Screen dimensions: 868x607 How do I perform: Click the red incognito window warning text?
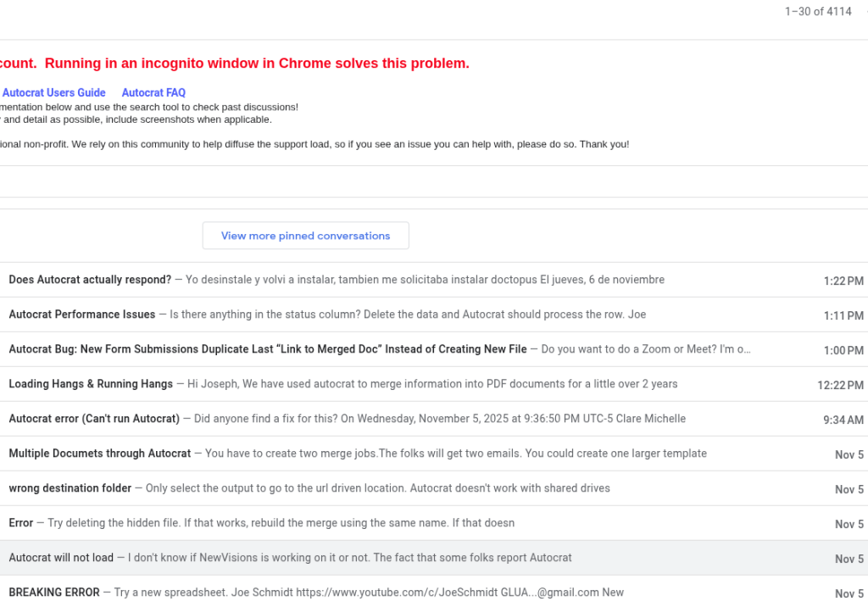pyautogui.click(x=235, y=64)
